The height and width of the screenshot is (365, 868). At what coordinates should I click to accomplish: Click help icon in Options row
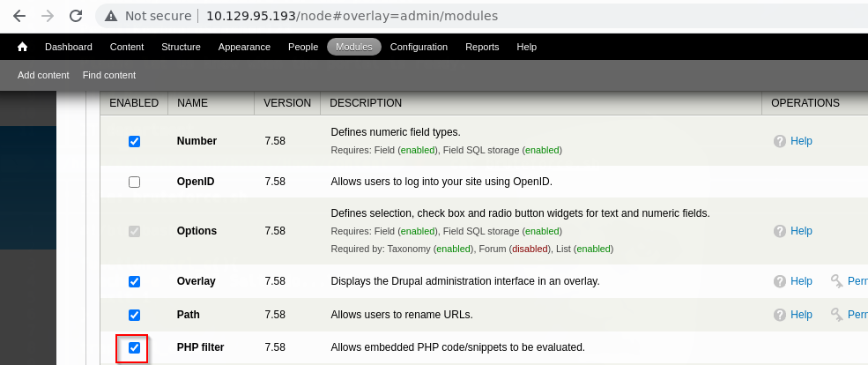coord(779,231)
